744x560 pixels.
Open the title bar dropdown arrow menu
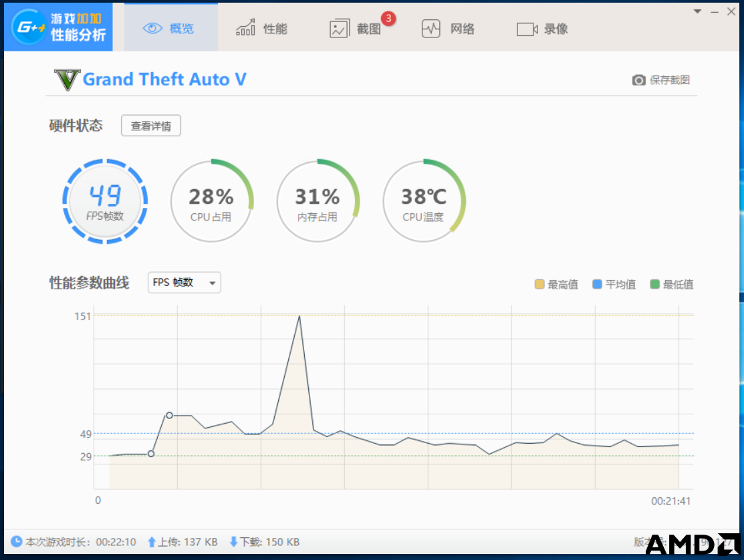pos(697,11)
